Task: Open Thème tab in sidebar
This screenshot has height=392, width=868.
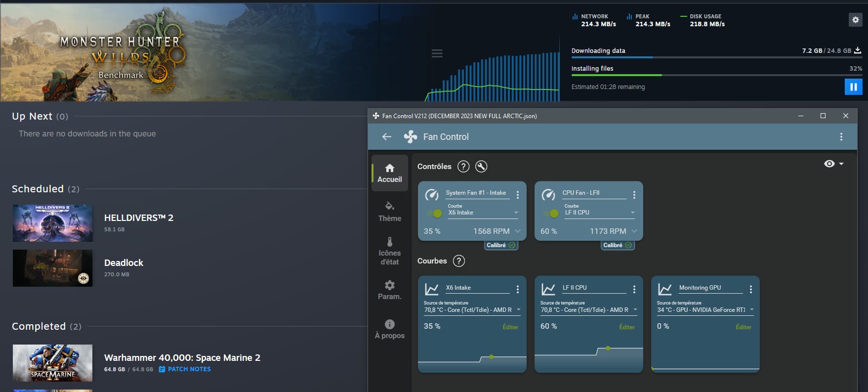Action: 390,212
